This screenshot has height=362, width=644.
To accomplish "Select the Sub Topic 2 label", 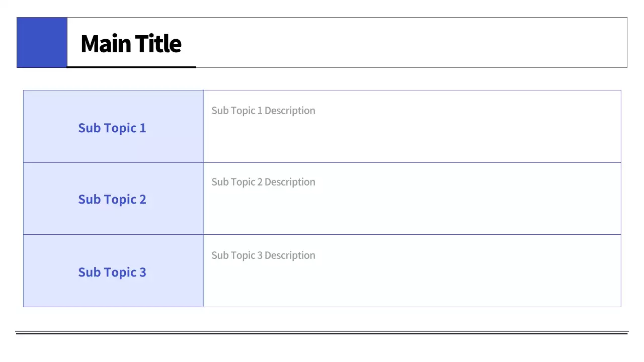I will (x=112, y=200).
